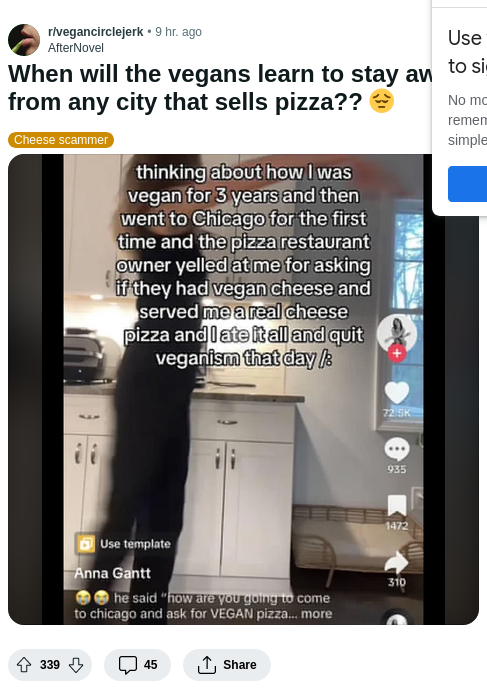Click the TikTok bookmark icon
Image resolution: width=487 pixels, height=689 pixels.
tap(397, 505)
